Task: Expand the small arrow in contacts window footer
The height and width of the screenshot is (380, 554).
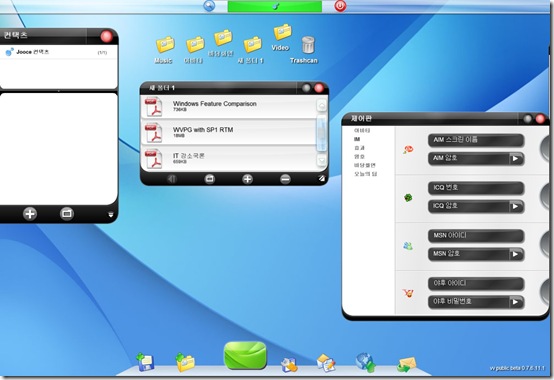Action: coord(111,214)
